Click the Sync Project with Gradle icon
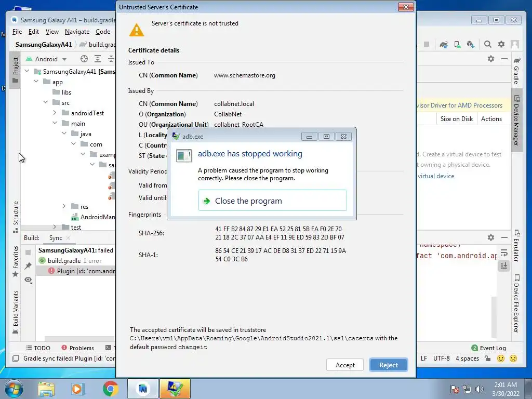 (x=444, y=45)
